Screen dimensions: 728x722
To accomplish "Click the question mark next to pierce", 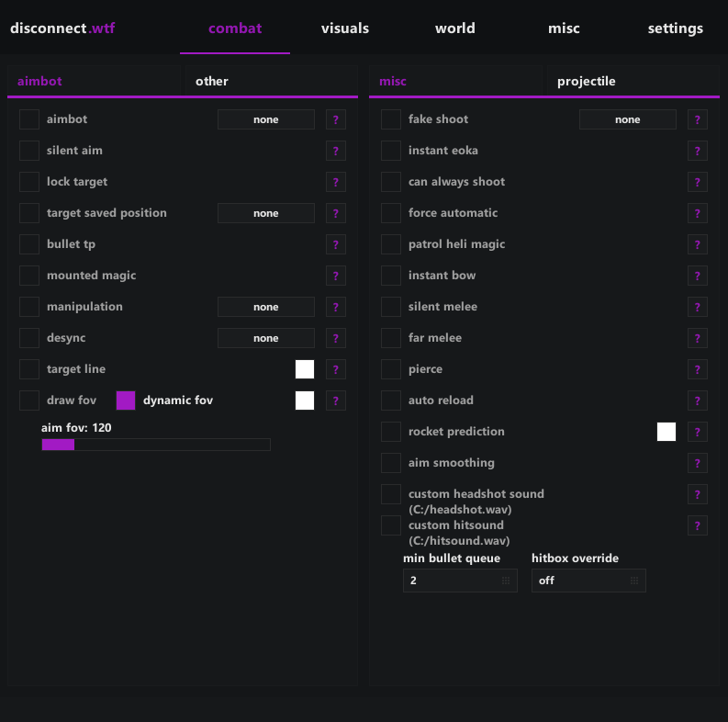I will (x=698, y=369).
